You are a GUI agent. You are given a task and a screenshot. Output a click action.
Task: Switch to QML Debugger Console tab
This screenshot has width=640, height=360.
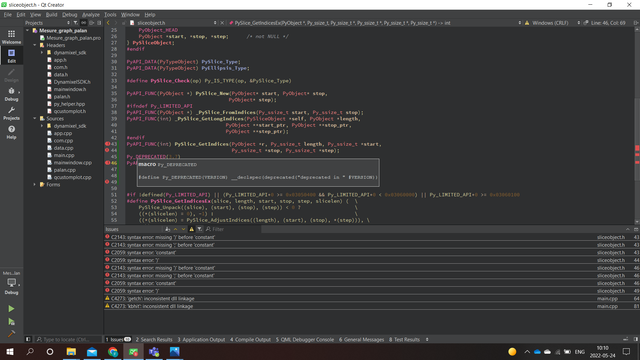[x=304, y=339]
